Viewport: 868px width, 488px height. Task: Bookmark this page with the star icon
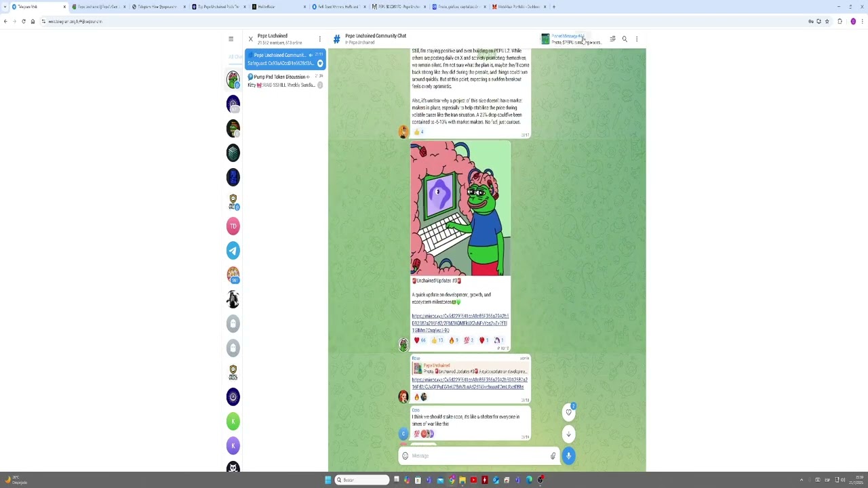click(x=827, y=21)
